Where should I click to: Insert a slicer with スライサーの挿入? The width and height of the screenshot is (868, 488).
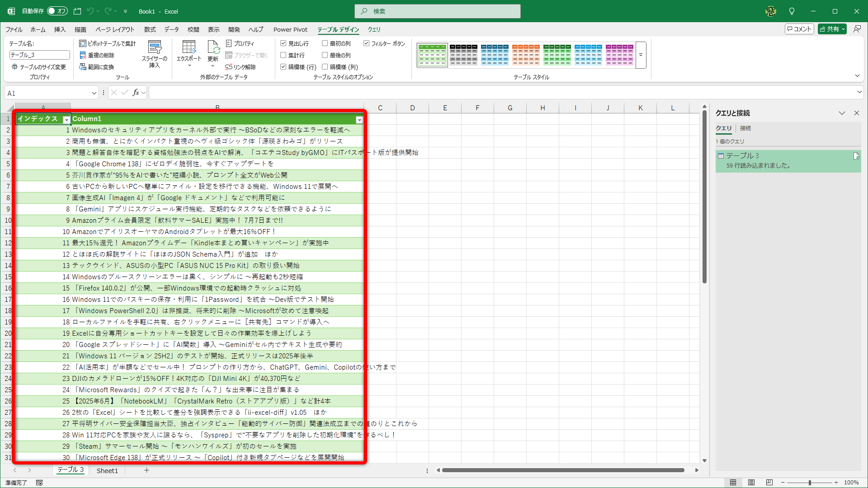tap(155, 54)
